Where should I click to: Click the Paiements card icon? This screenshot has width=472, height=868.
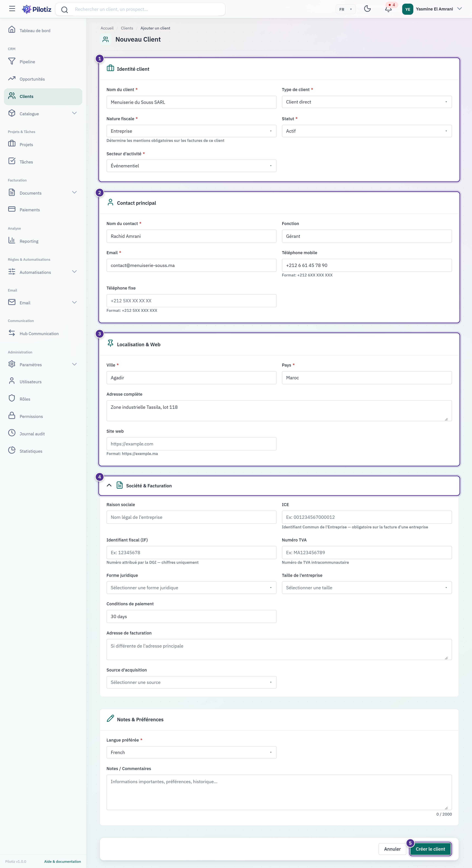[x=12, y=209]
